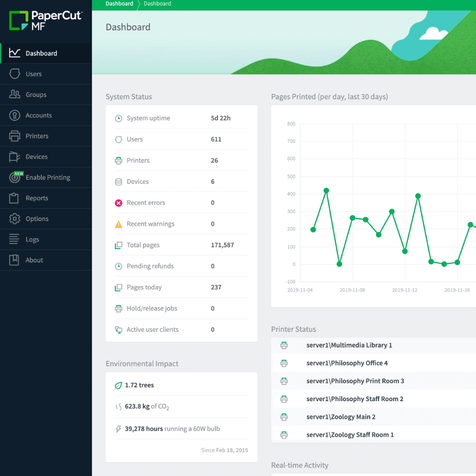This screenshot has width=476, height=476.
Task: Open Users via the sidebar icon
Action: [15, 74]
